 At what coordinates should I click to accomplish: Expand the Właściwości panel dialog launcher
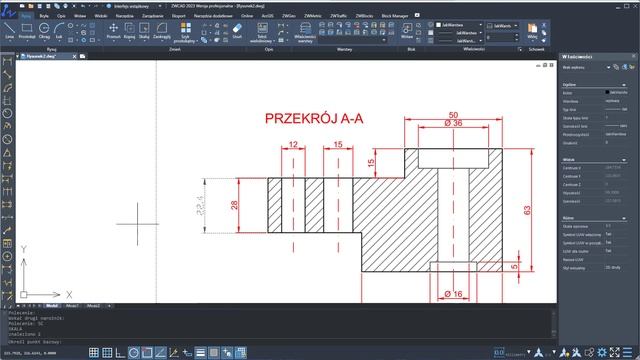[520, 49]
